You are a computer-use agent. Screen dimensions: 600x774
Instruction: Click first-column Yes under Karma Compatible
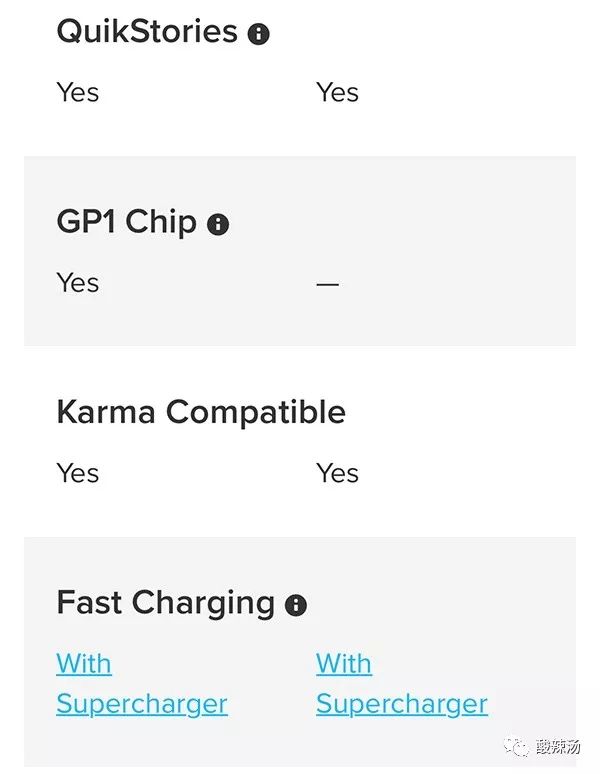(77, 473)
